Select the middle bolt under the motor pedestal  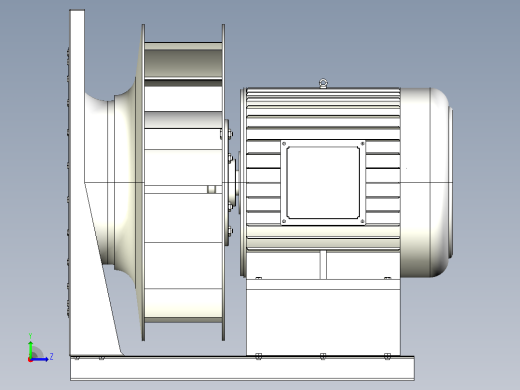pyautogui.click(x=323, y=356)
